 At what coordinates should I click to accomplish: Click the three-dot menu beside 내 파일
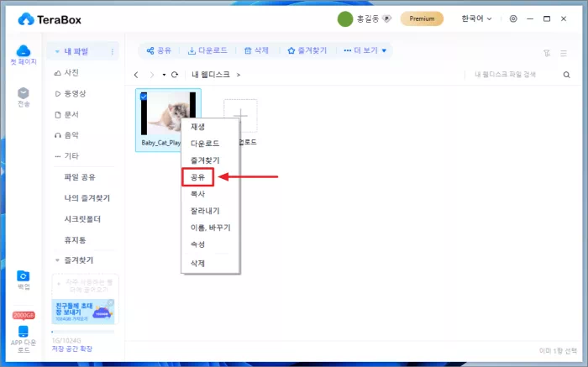pos(112,52)
